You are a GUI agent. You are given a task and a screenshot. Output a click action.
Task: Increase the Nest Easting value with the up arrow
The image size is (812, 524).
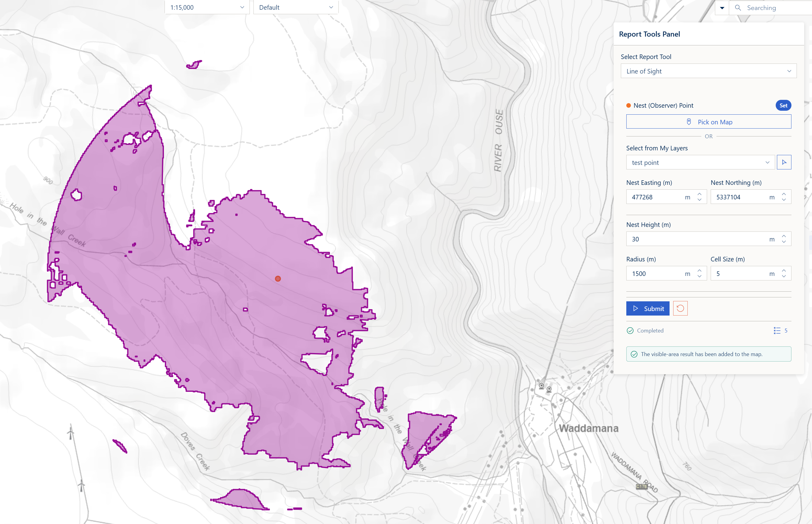[x=699, y=194]
